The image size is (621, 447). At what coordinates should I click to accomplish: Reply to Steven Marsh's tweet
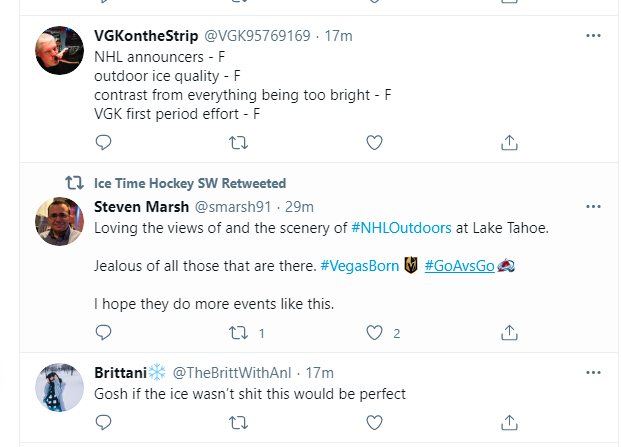pyautogui.click(x=103, y=332)
